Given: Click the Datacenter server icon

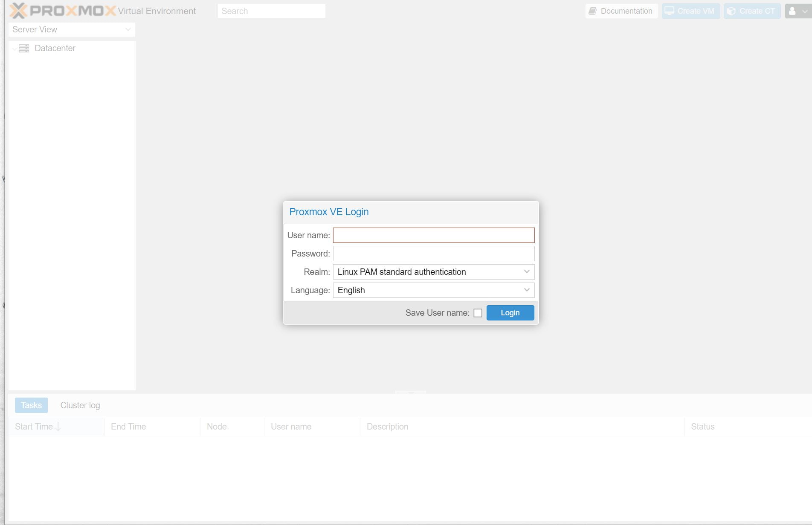Looking at the screenshot, I should coord(24,48).
